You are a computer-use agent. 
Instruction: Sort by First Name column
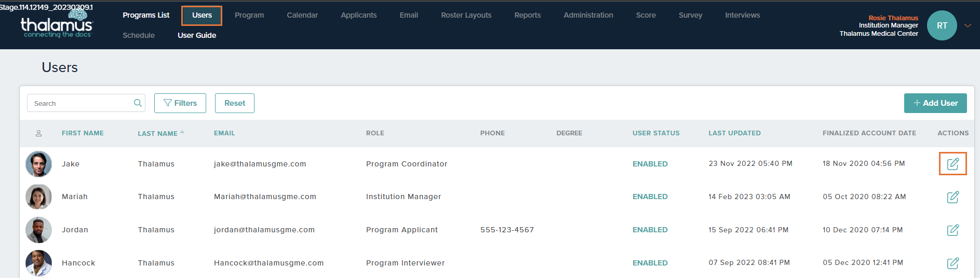pos(83,133)
